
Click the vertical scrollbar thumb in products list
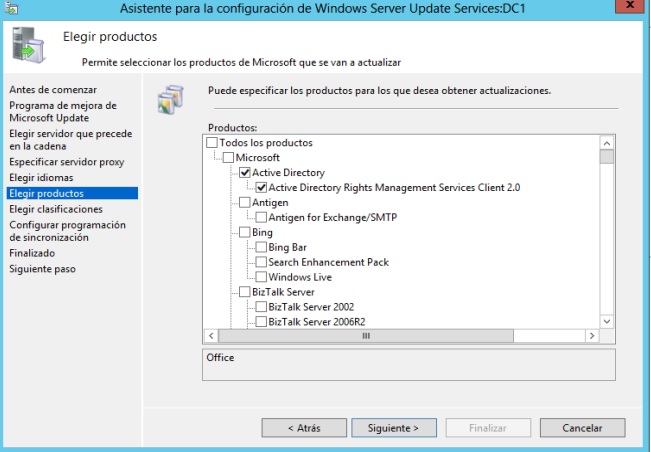coord(607,157)
